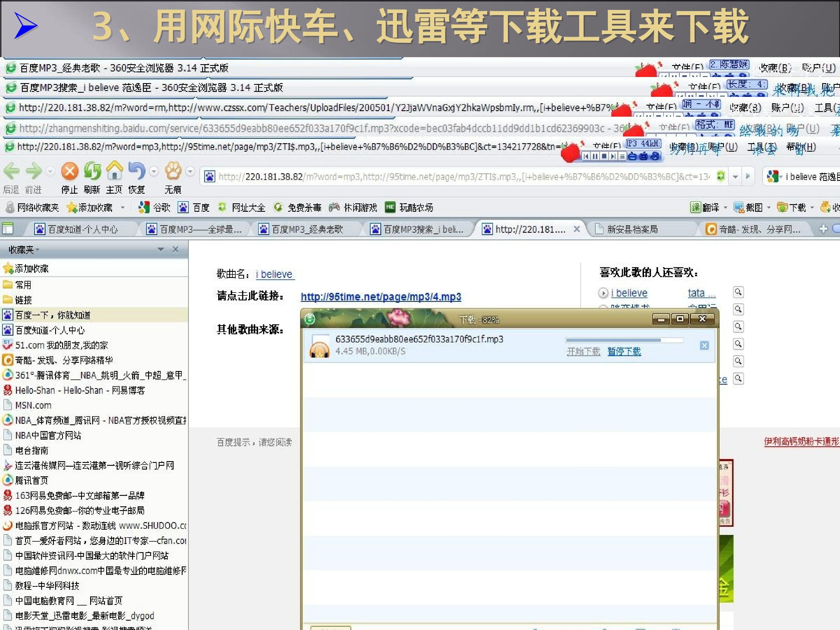Click the http://95time.net/page/mp3/4.mp3 link
This screenshot has width=840, height=630.
pos(381,297)
